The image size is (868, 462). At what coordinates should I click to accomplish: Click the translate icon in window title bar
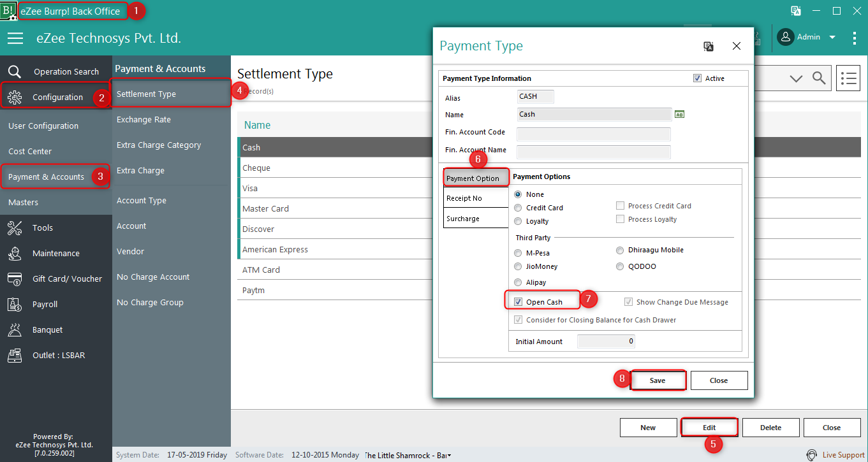(796, 11)
